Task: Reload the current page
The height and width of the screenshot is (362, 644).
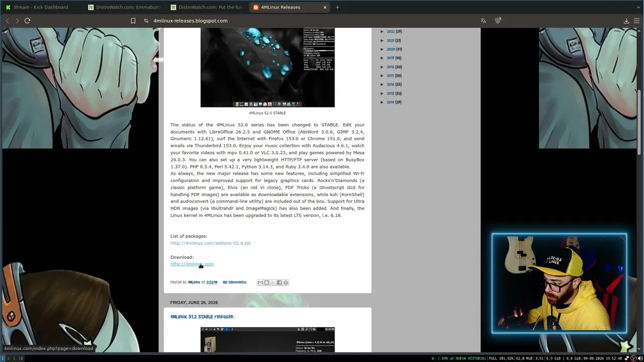Action: click(28, 21)
